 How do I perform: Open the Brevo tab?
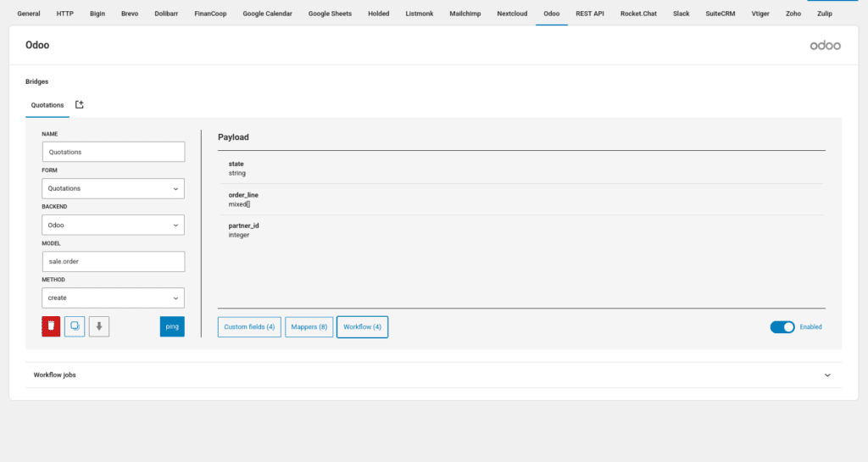click(x=130, y=14)
